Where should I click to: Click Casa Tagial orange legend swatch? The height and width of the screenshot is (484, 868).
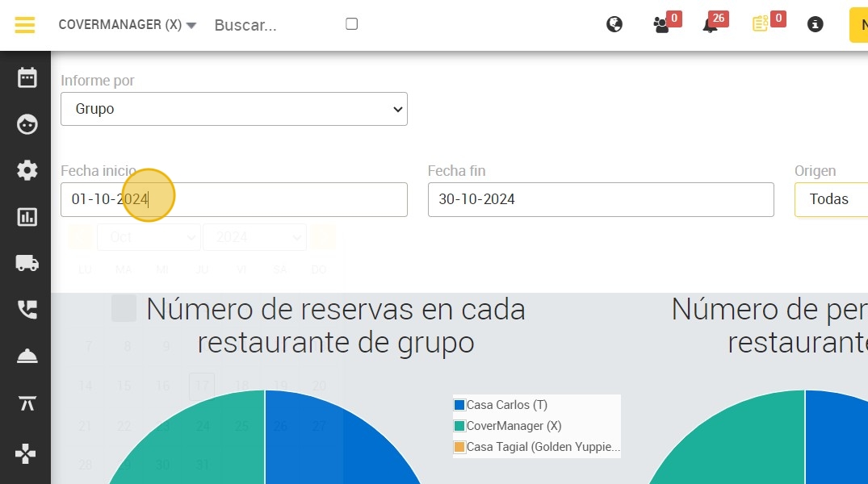coord(459,447)
